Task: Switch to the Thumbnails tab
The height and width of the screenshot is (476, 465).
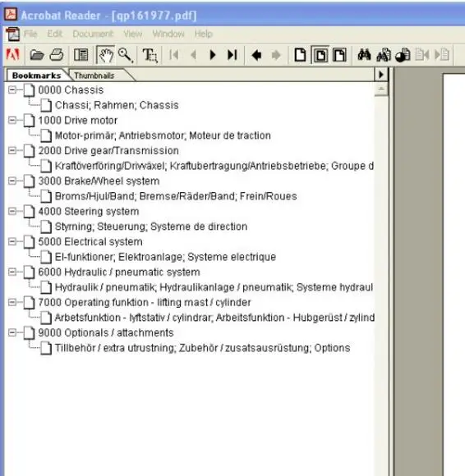Action: click(94, 76)
